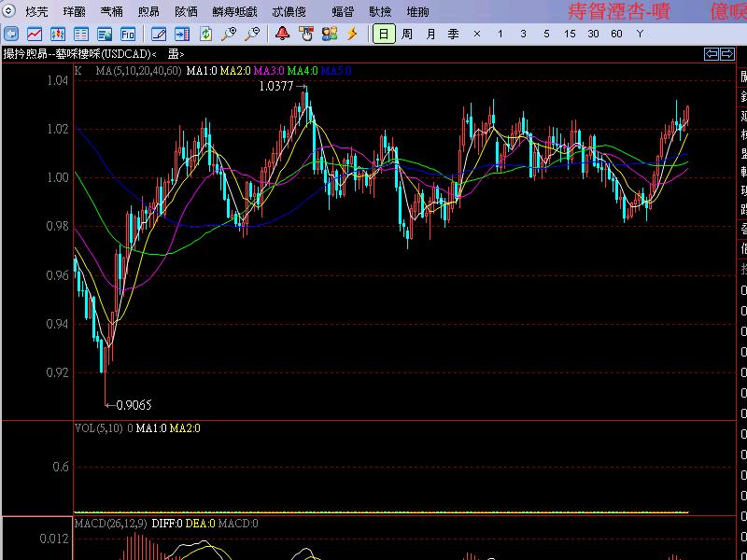
Task: Select the trend line chart icon
Action: pyautogui.click(x=33, y=35)
